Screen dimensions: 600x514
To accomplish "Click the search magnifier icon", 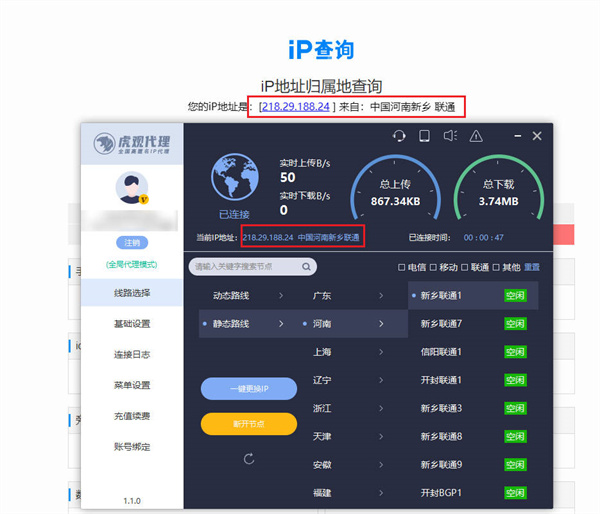I will pyautogui.click(x=306, y=266).
